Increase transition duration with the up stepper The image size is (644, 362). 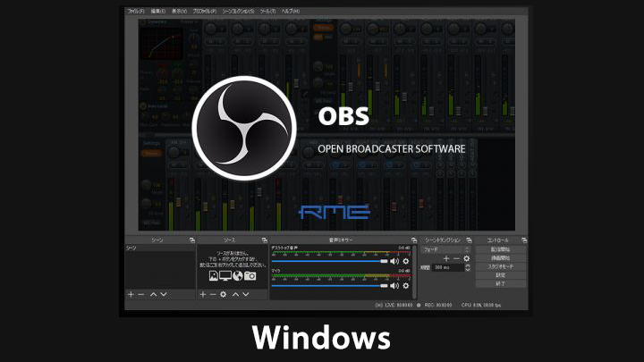[x=468, y=265]
